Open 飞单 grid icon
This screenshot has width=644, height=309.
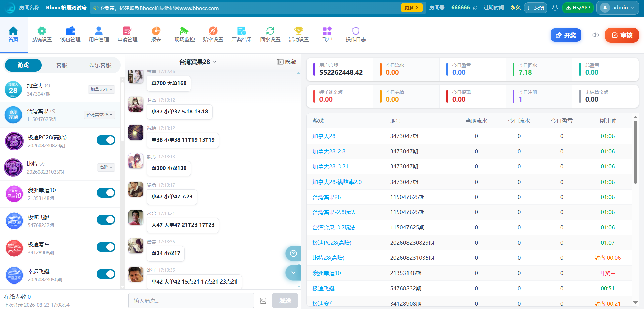point(327,31)
